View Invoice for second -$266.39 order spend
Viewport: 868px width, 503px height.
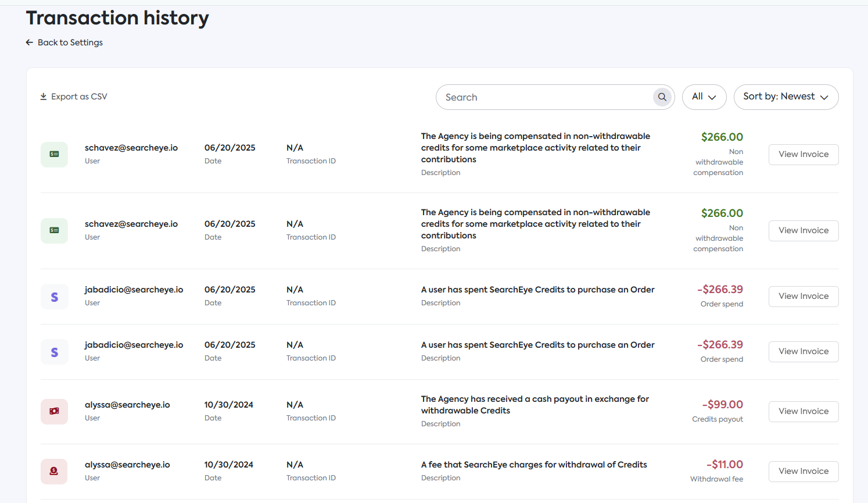[803, 351]
